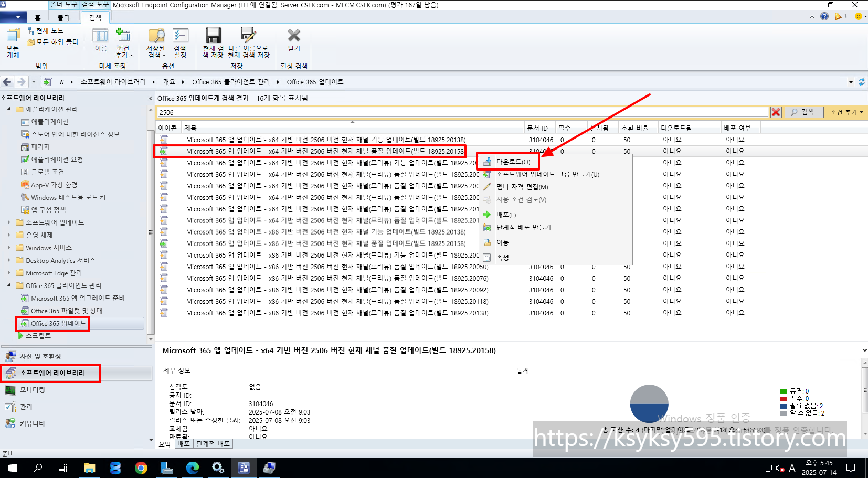
Task: Collapse 애플리케이션 관리 tree node
Action: click(9, 109)
